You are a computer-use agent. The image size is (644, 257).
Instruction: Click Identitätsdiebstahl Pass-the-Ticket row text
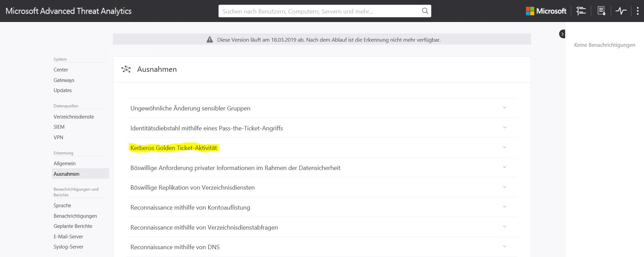tap(207, 128)
